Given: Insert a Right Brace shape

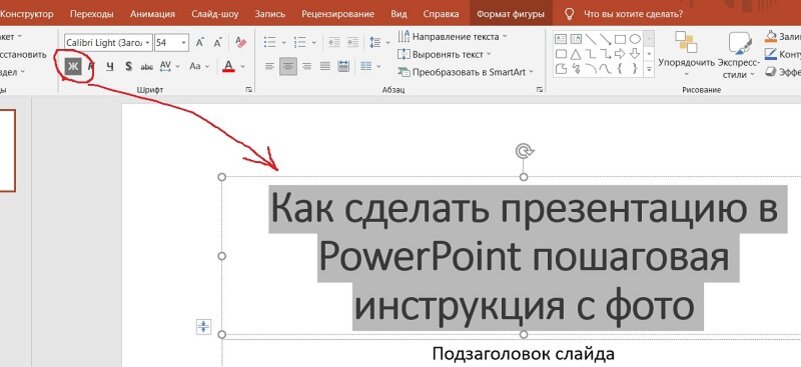Looking at the screenshot, I should [635, 68].
